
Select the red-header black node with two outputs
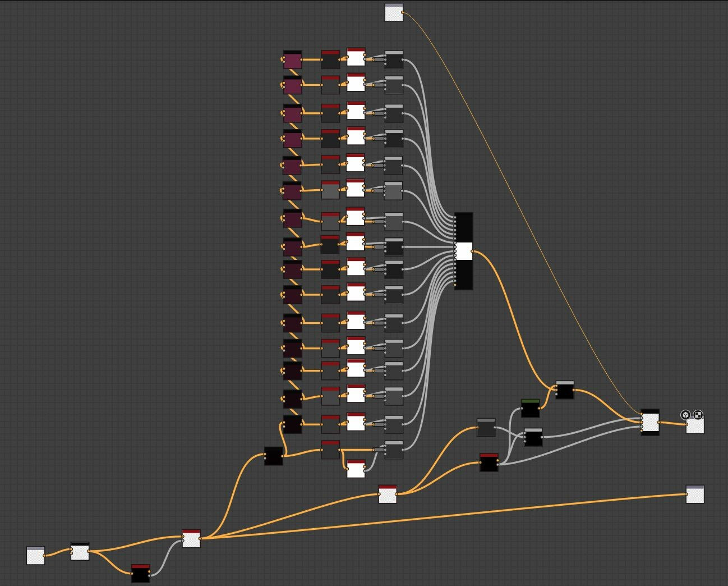[x=489, y=463]
